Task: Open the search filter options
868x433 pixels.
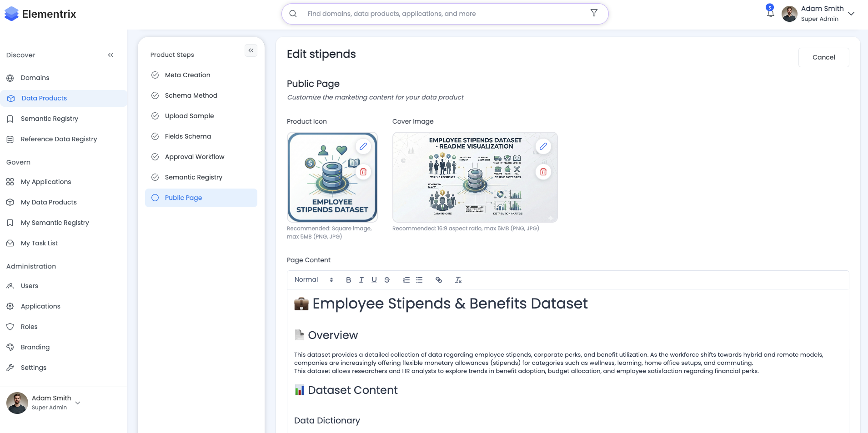Action: click(x=594, y=13)
